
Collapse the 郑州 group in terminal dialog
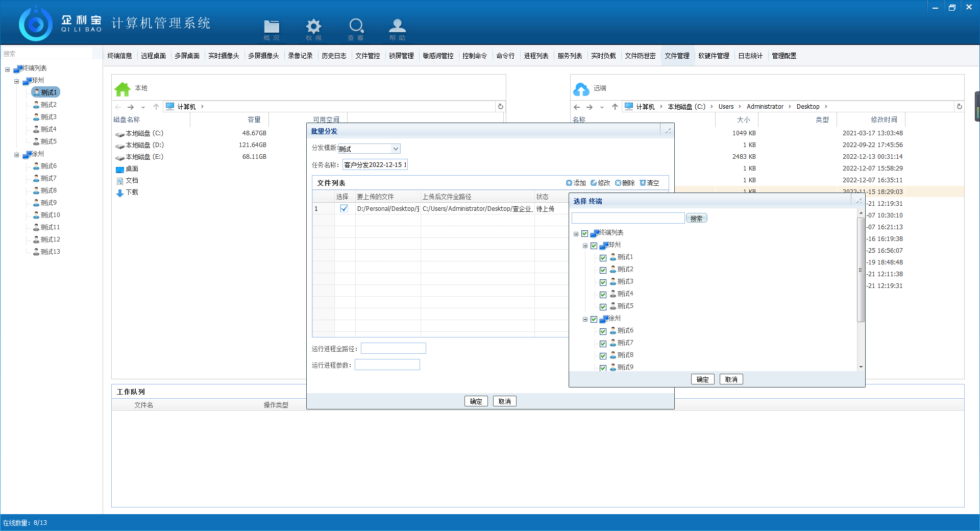tap(585, 246)
